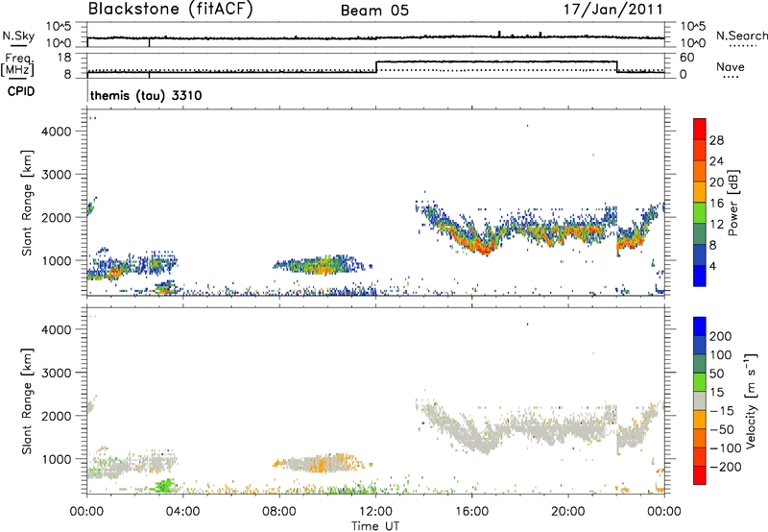This screenshot has height=532, width=768.
Task: Click the green velocity patch near 03:30
Action: click(165, 486)
